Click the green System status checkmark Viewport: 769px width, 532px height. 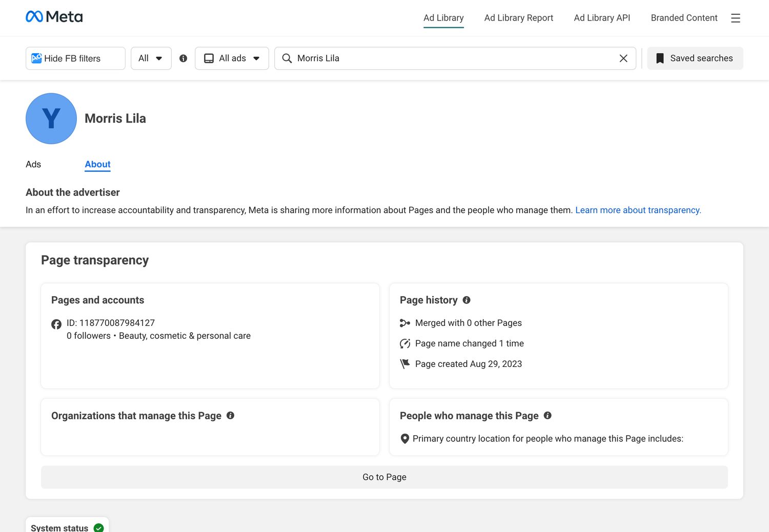tap(99, 527)
